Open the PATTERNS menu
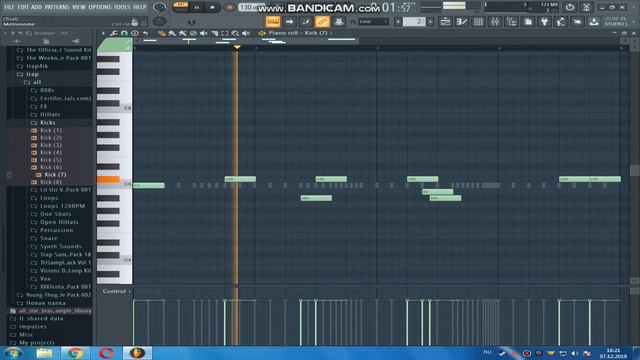This screenshot has width=640, height=360. pyautogui.click(x=57, y=7)
